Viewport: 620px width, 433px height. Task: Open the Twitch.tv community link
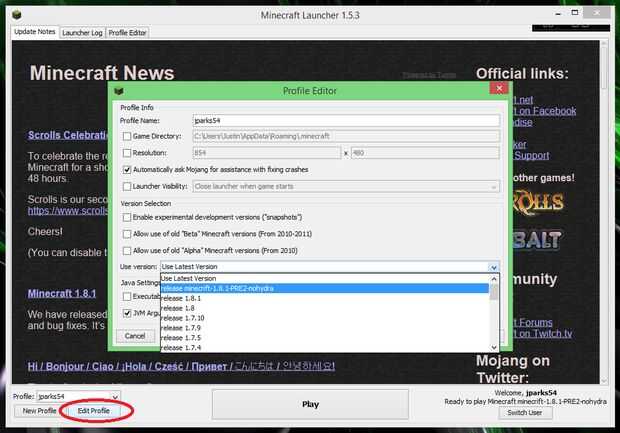coord(542,334)
